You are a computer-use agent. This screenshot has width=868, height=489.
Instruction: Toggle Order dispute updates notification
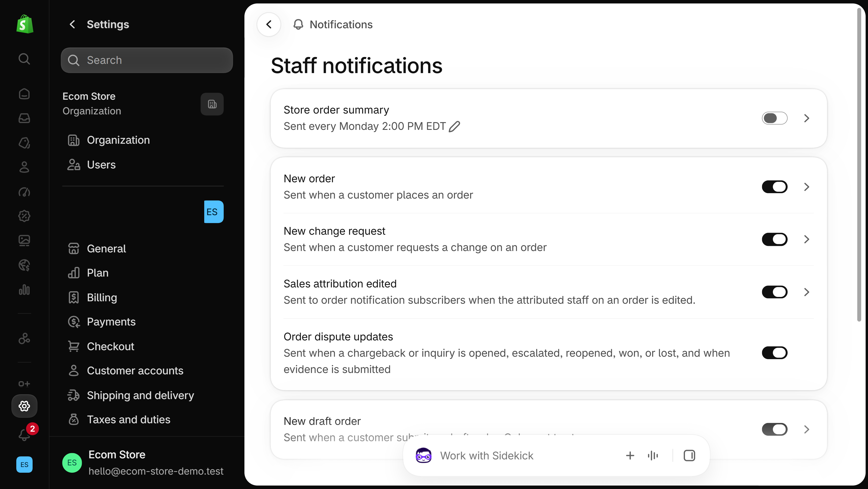(774, 353)
